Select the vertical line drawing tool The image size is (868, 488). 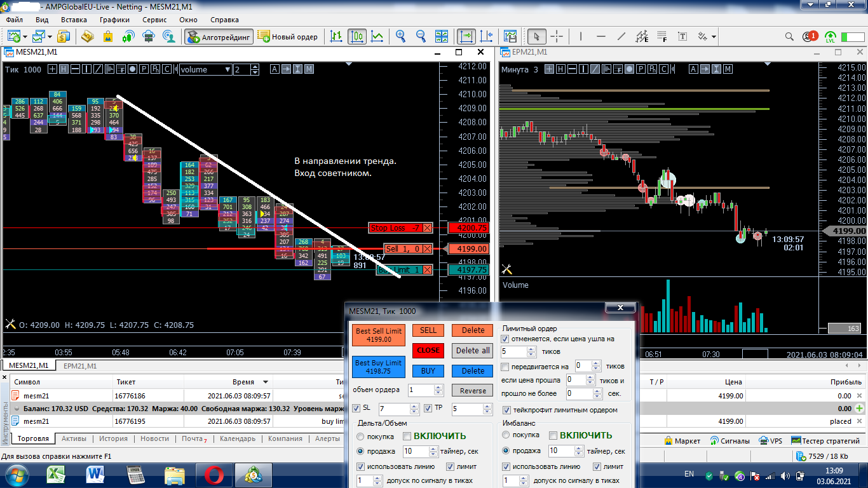(x=581, y=36)
